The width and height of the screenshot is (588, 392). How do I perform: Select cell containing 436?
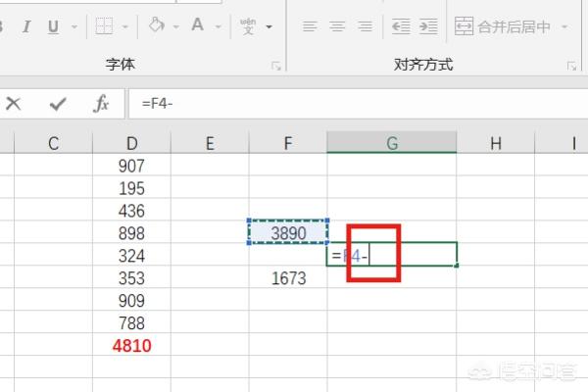131,211
